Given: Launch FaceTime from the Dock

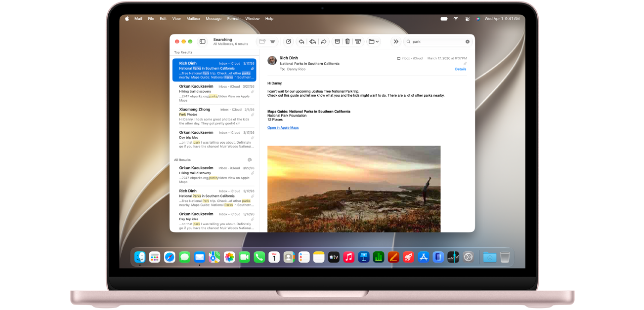Looking at the screenshot, I should click(x=244, y=257).
